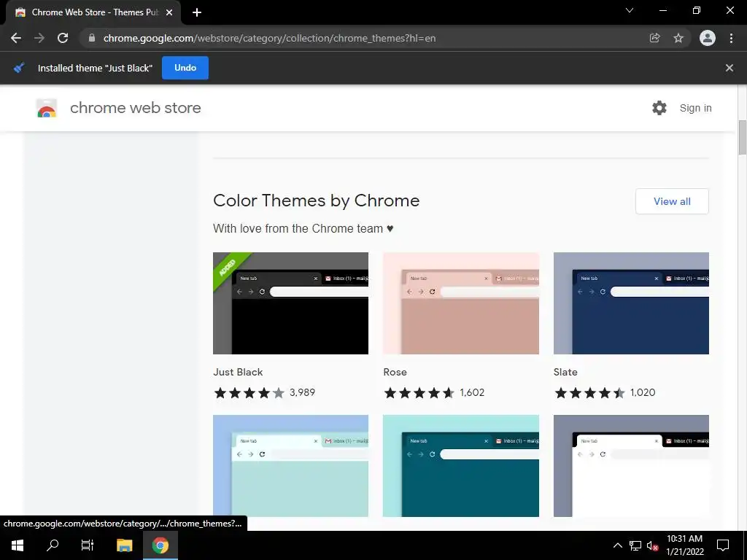Click the Slate theme star rating

point(589,393)
